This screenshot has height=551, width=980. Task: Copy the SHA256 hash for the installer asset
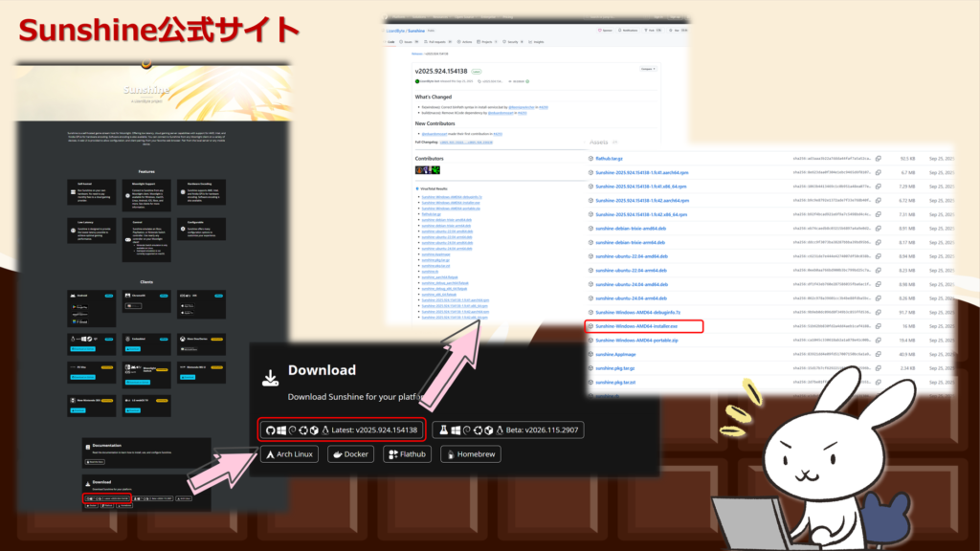[x=878, y=326]
